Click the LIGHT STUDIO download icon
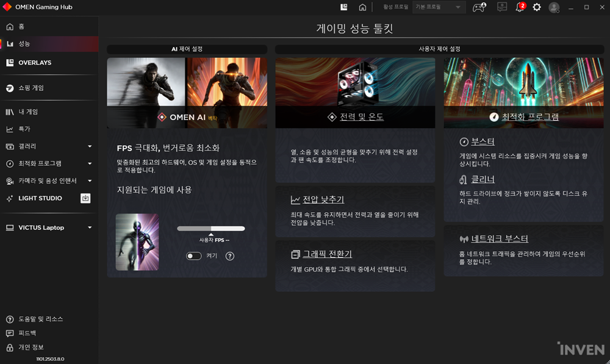 coord(85,198)
